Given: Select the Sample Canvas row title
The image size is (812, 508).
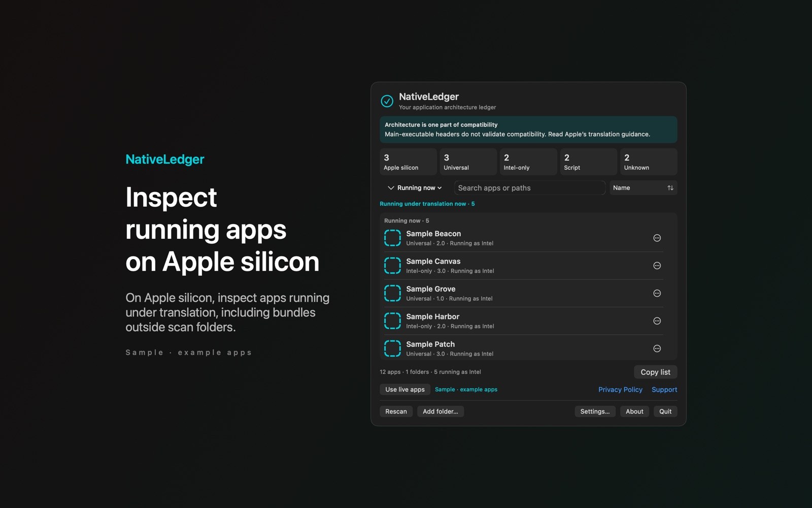Looking at the screenshot, I should pyautogui.click(x=433, y=261).
